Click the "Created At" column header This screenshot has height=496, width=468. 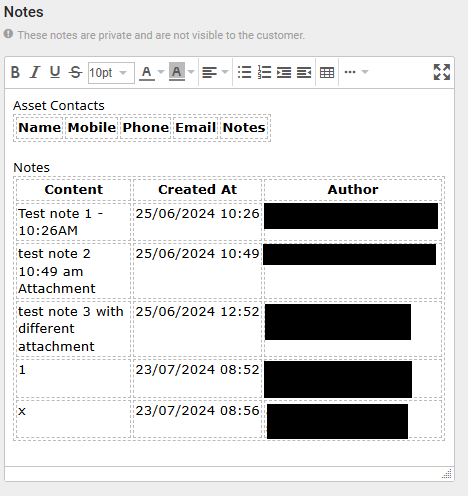[x=198, y=190]
